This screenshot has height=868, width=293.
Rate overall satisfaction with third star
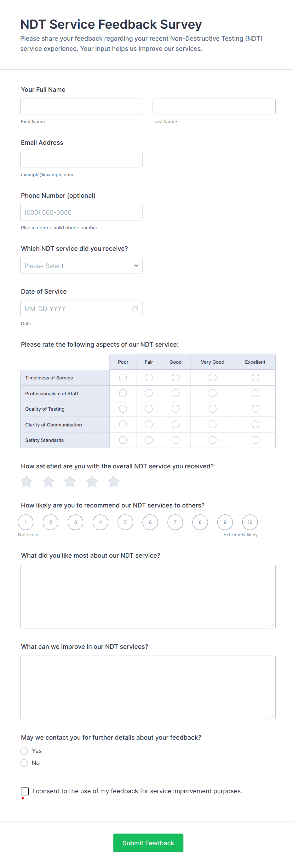pyautogui.click(x=70, y=482)
